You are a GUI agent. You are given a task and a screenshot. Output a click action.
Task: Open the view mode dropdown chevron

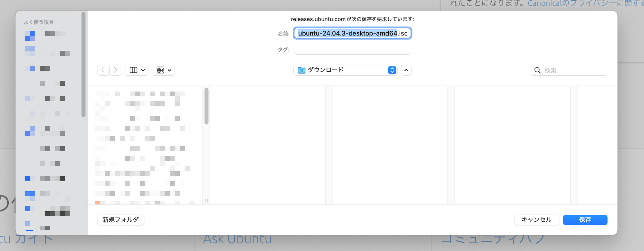(143, 70)
